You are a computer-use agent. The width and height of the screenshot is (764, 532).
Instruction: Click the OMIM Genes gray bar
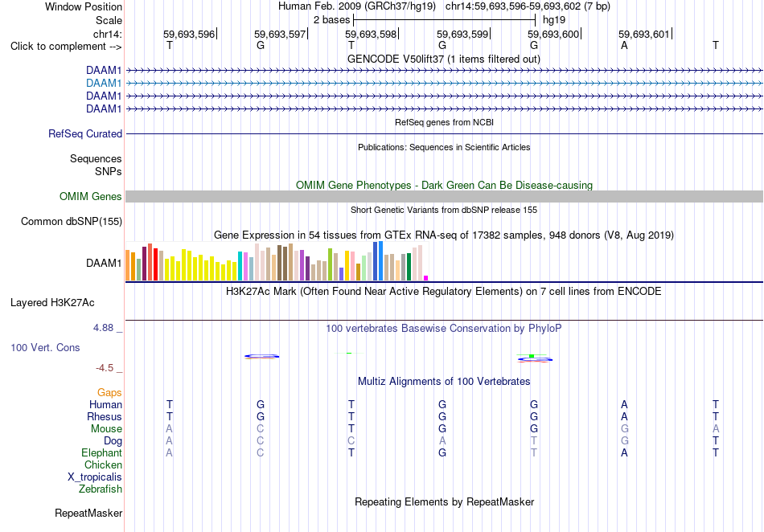click(444, 197)
